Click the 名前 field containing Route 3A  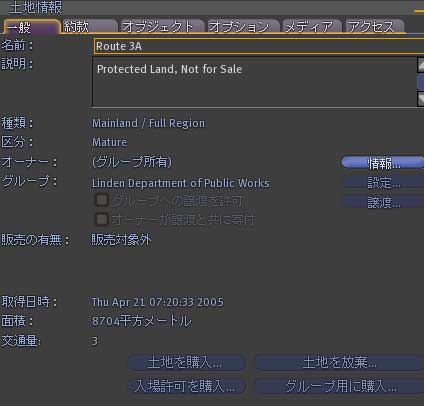coord(259,46)
